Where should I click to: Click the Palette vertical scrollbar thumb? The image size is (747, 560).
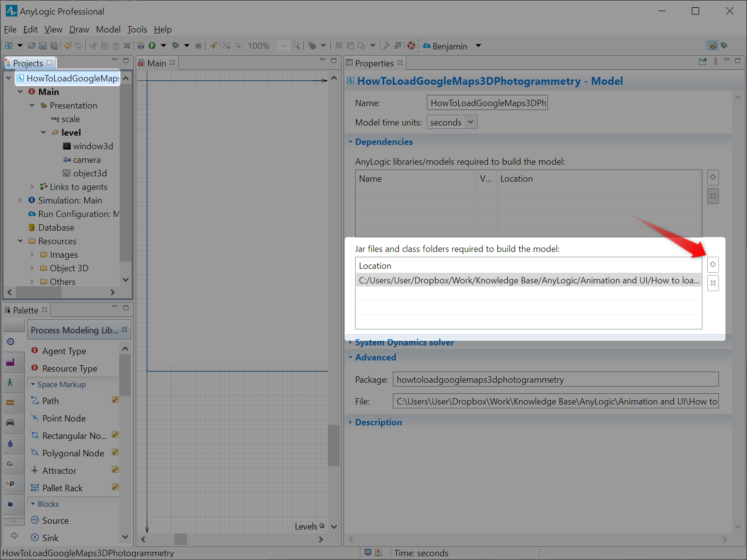click(x=125, y=375)
